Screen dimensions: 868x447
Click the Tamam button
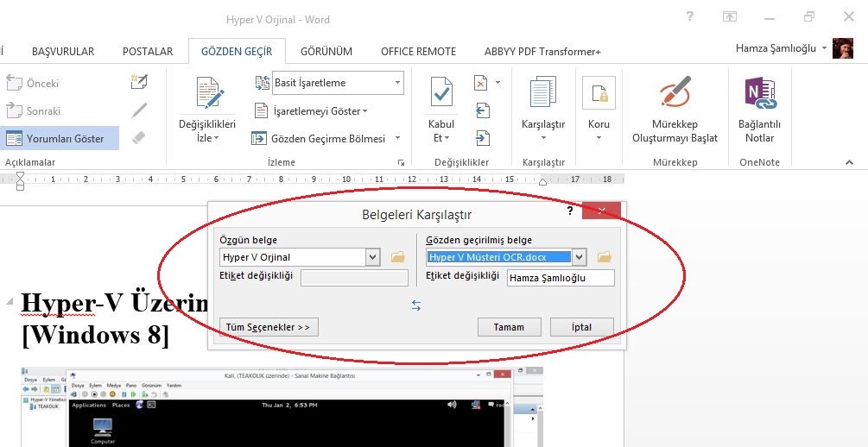509,327
